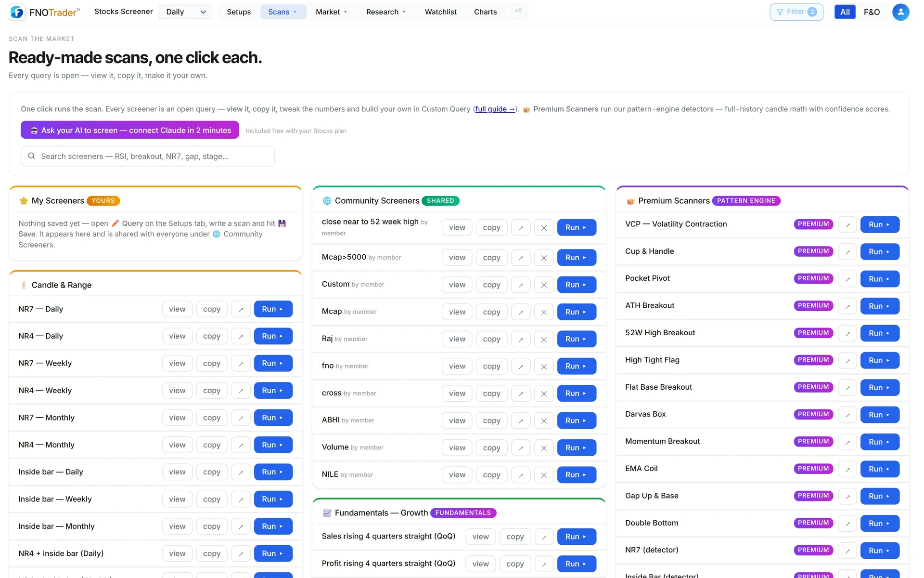This screenshot has width=924, height=578.
Task: Open arrow icon for ABHI screener
Action: tap(521, 420)
